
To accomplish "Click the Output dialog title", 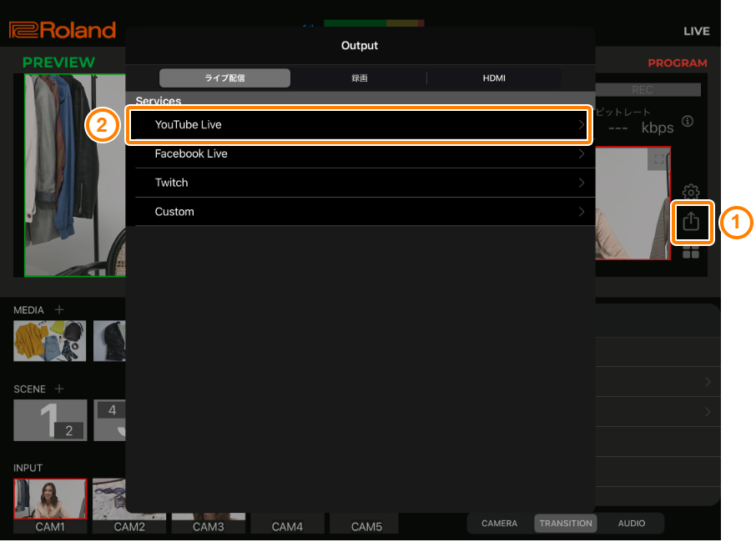I will pos(360,46).
